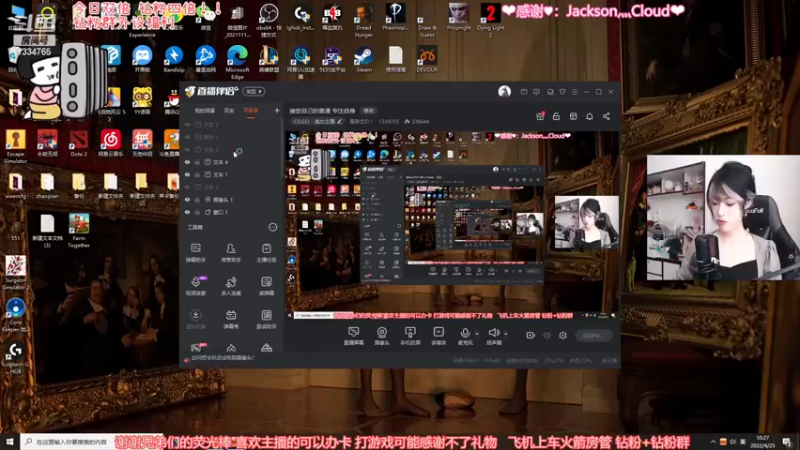Show the hidden 文本 5 source
This screenshot has width=800, height=450.
point(187,124)
